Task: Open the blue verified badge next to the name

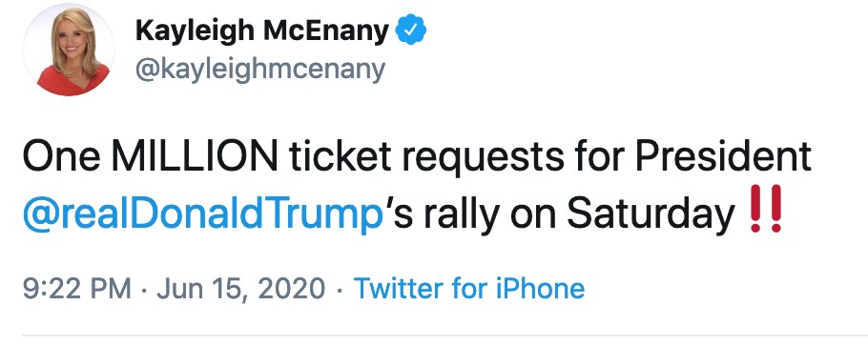Action: [411, 30]
